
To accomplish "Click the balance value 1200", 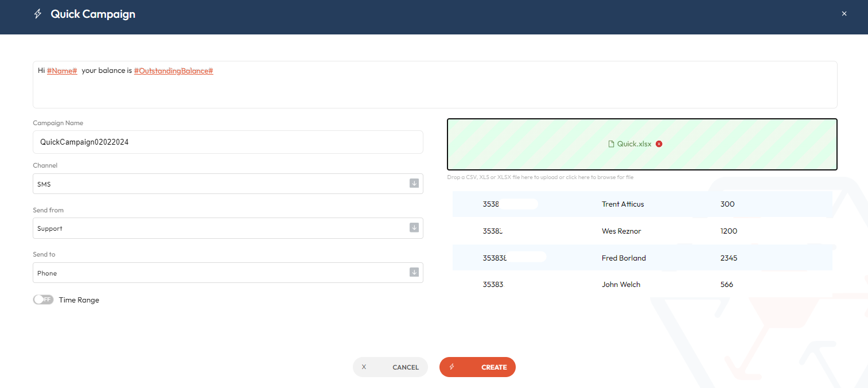I will (x=729, y=231).
